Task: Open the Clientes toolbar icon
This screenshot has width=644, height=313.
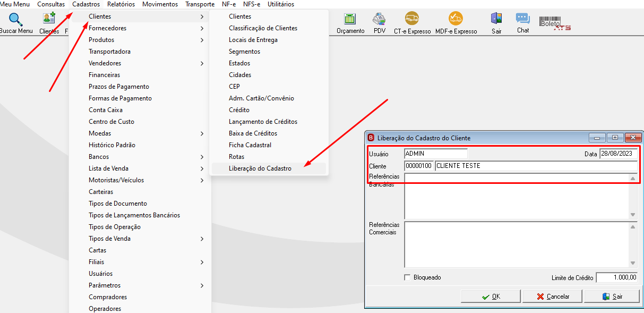Action: [x=49, y=19]
